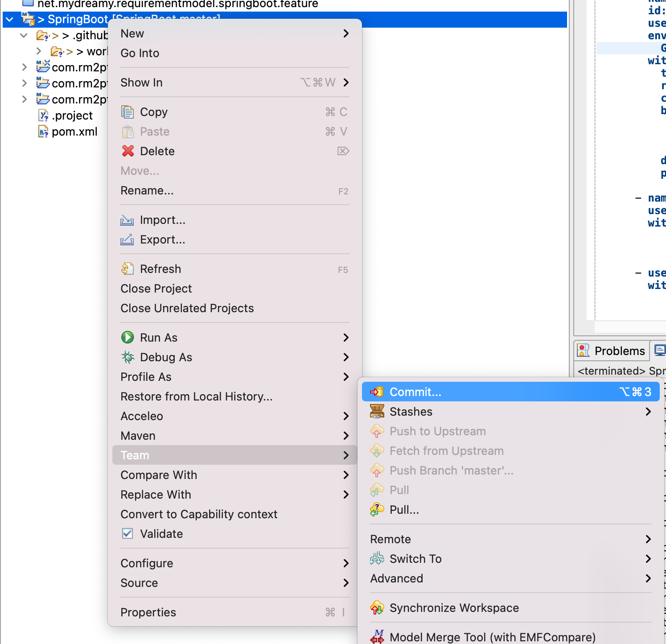Toggle the Validate checkbox

(127, 533)
